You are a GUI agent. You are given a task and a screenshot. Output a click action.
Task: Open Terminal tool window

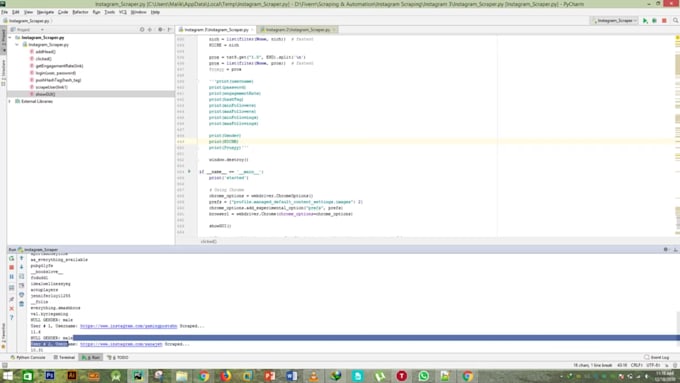64,357
